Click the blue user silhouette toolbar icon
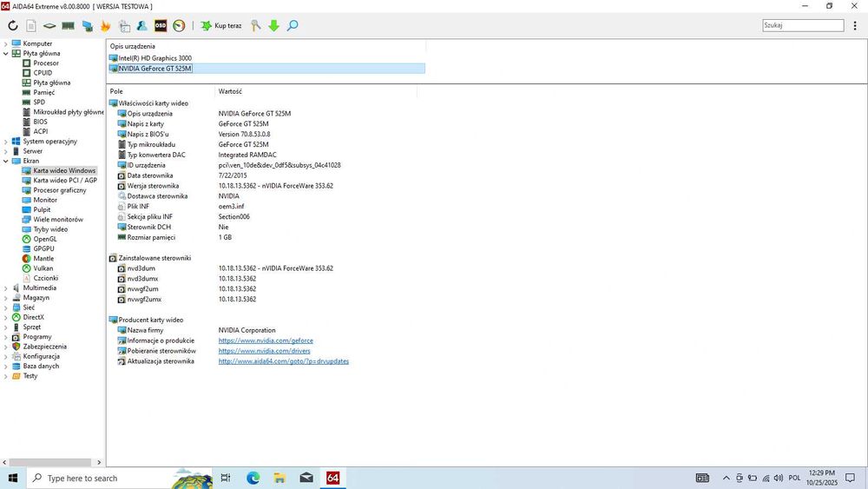Screen dimensions: 868x489 [x=141, y=25]
